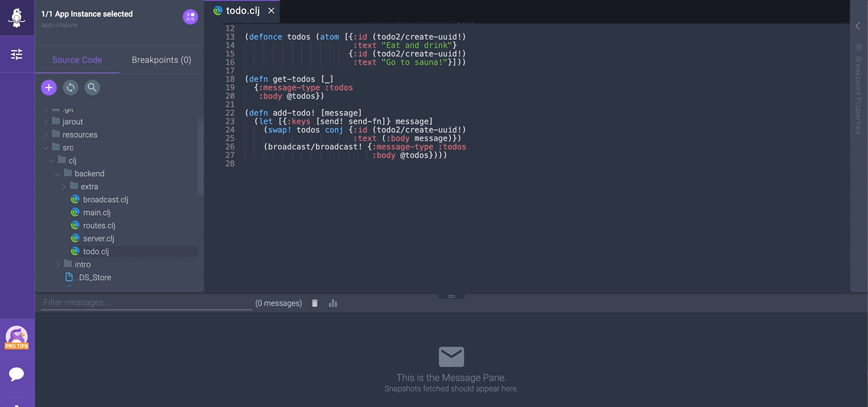The width and height of the screenshot is (868, 407).
Task: Click the purple plus add button
Action: (49, 88)
